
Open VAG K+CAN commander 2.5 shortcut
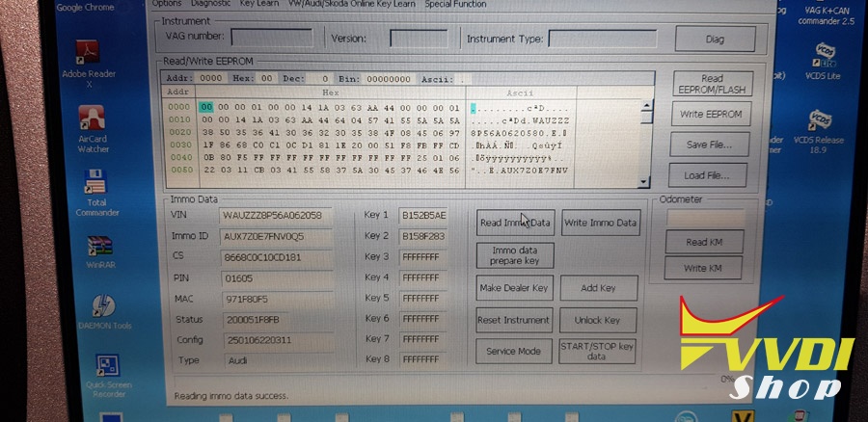(826, 15)
